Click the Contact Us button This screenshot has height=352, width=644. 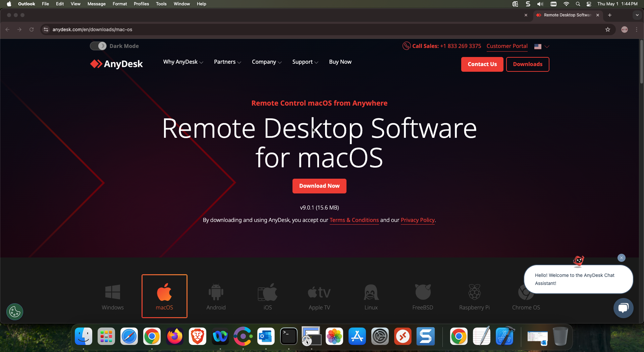pyautogui.click(x=482, y=64)
